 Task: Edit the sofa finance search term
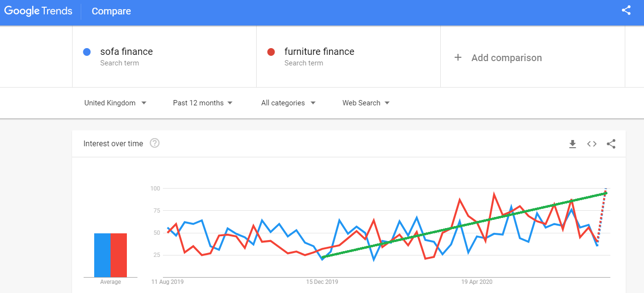click(x=126, y=52)
